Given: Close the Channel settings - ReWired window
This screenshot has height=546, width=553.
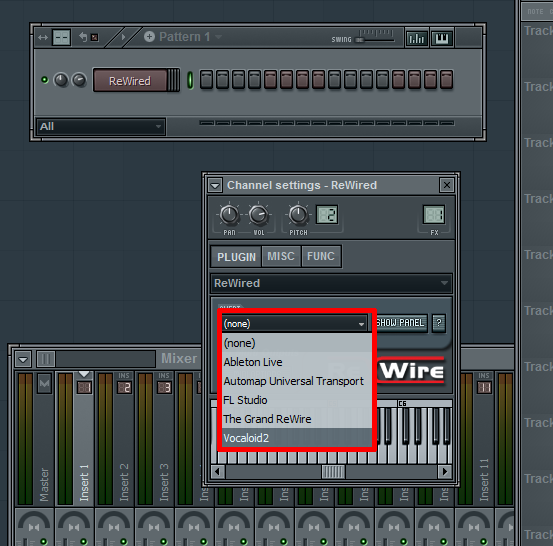Looking at the screenshot, I should click(446, 185).
